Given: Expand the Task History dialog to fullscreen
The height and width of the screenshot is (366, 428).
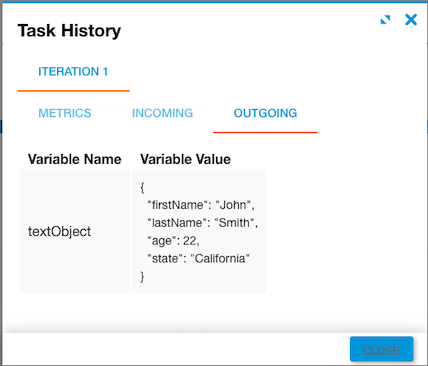Looking at the screenshot, I should click(x=385, y=20).
